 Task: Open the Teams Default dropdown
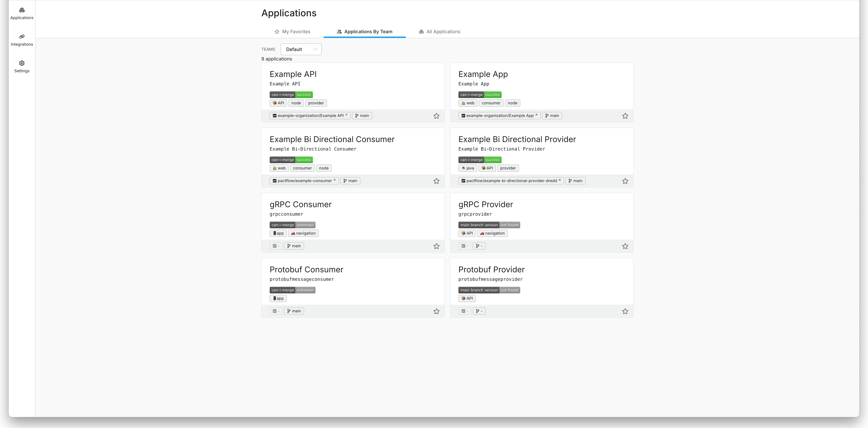click(301, 49)
